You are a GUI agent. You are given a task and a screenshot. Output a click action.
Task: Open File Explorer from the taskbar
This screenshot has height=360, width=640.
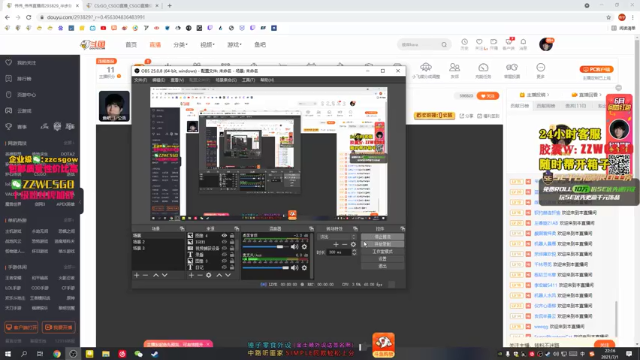106,354
